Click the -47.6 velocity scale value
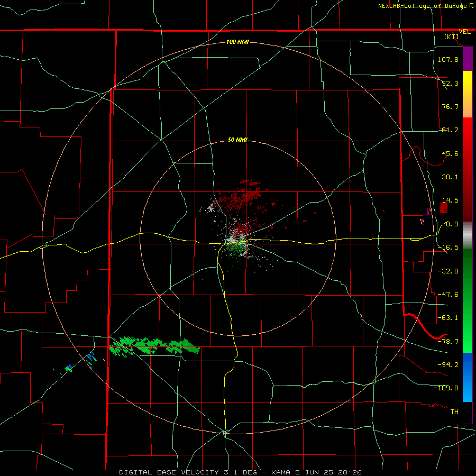This screenshot has height=476, width=476. pos(448,295)
